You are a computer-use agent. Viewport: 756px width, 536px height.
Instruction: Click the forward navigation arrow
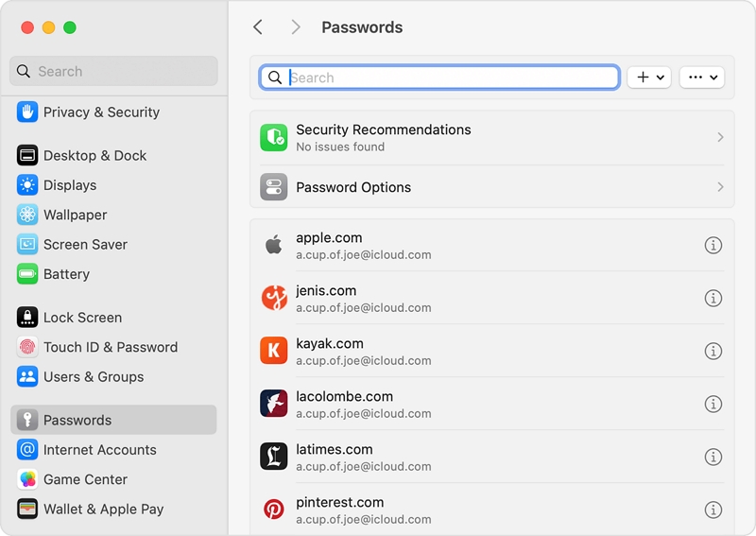(x=296, y=27)
